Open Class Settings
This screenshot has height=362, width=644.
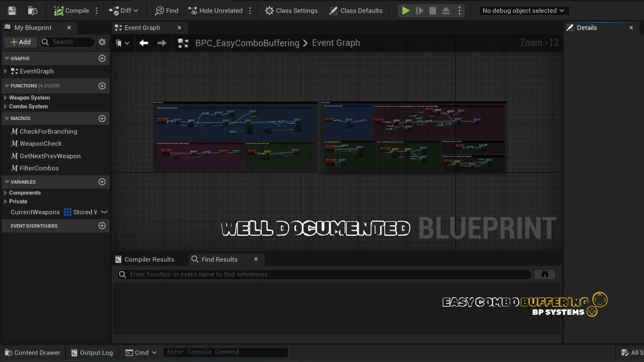[291, 11]
